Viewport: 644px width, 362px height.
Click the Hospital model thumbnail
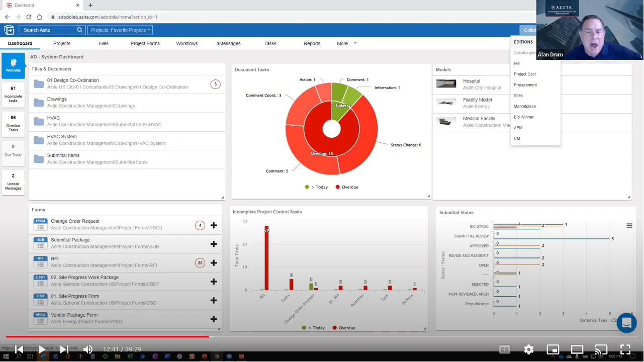446,83
